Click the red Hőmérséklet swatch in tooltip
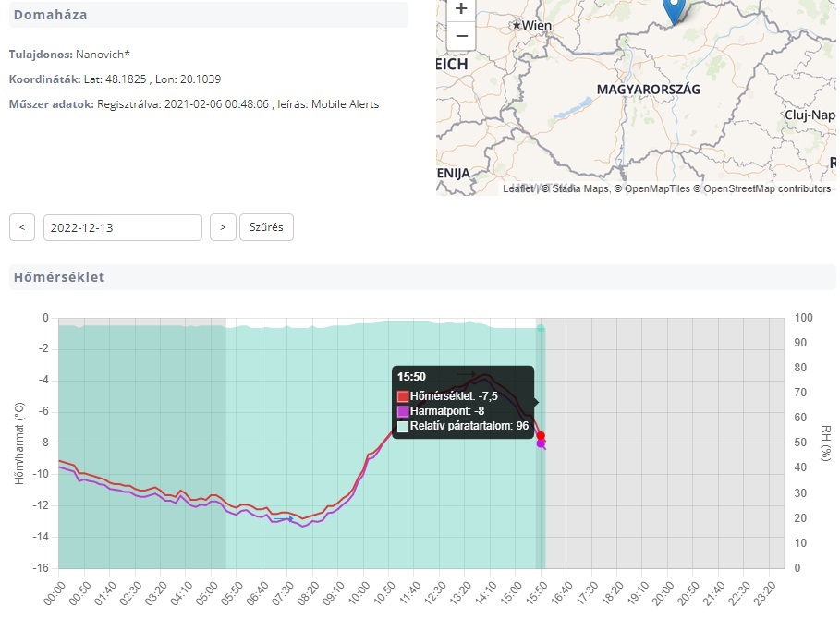The width and height of the screenshot is (840, 619). pyautogui.click(x=403, y=396)
